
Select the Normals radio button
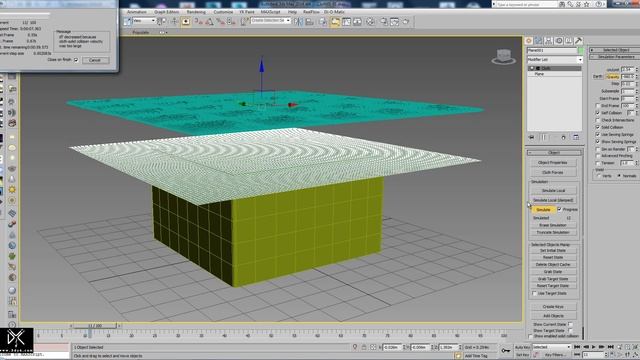(x=619, y=176)
